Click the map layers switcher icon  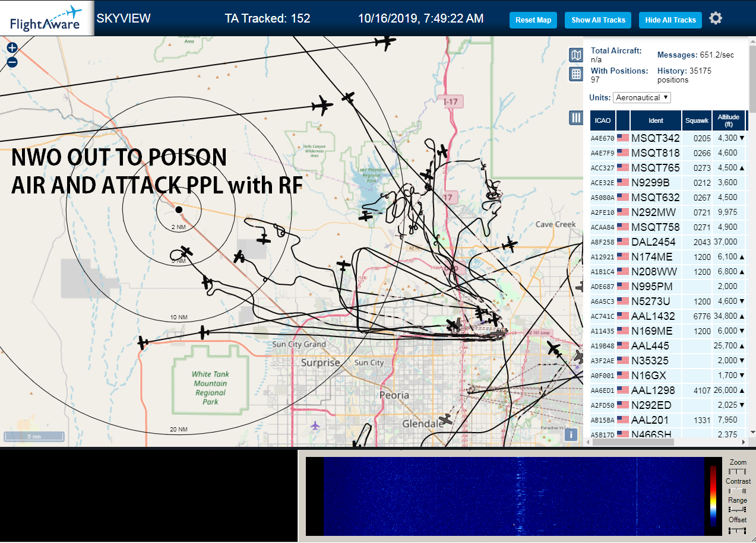pos(575,55)
